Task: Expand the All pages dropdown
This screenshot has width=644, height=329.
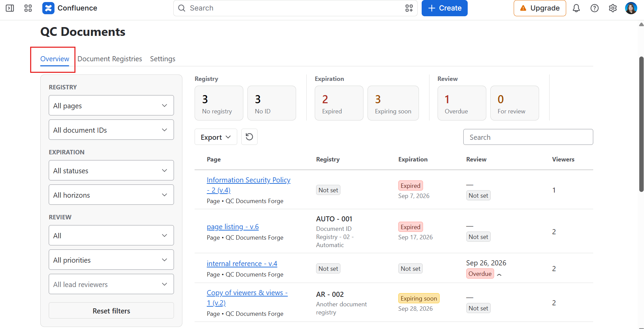Action: pos(111,105)
